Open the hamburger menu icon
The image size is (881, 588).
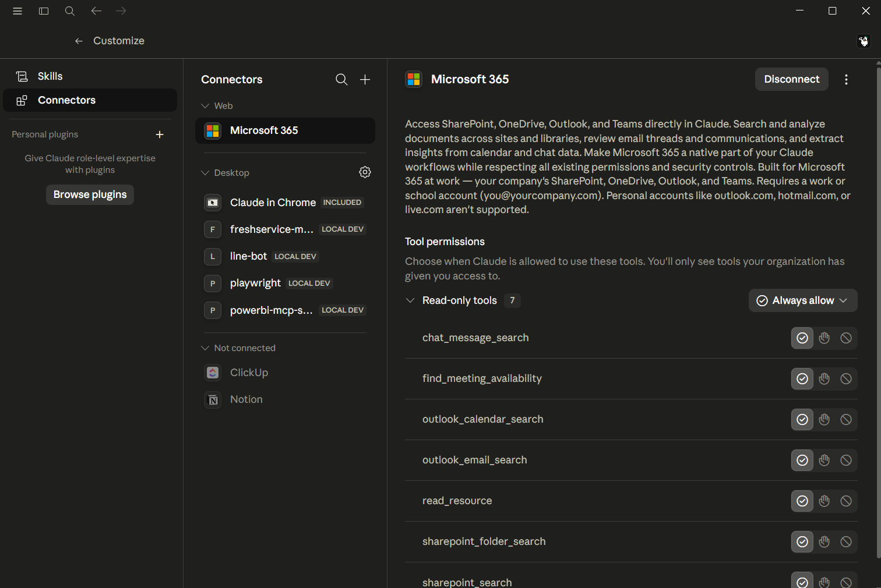click(17, 11)
